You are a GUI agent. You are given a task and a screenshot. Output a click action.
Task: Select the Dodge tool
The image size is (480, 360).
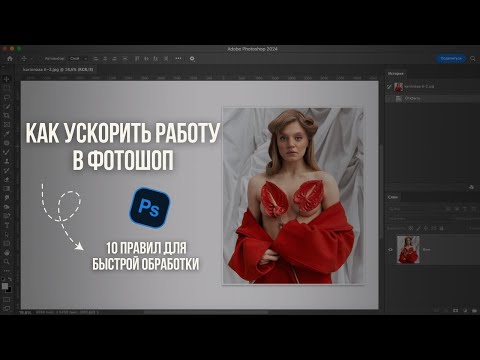point(6,207)
